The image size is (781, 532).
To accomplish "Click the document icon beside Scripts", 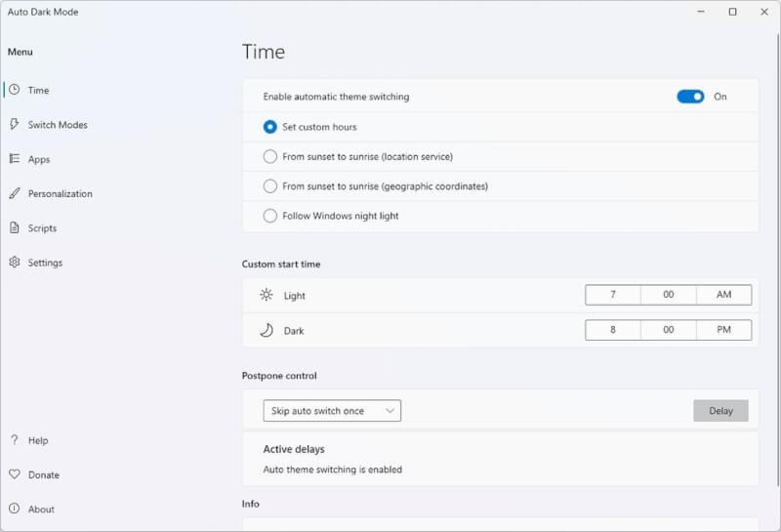I will pyautogui.click(x=15, y=227).
